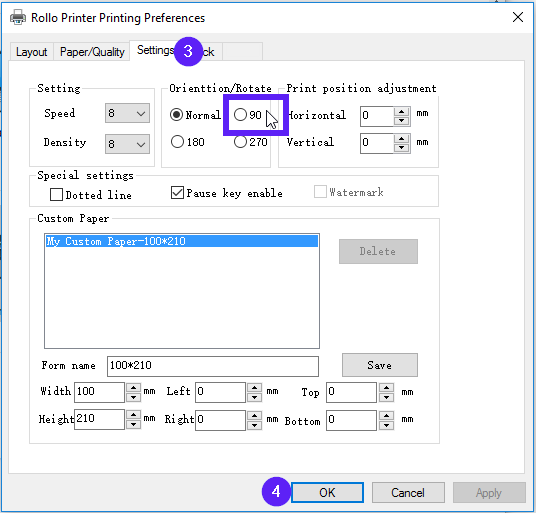Click the Vertical adjustment input field
536x513 pixels.
(x=377, y=143)
